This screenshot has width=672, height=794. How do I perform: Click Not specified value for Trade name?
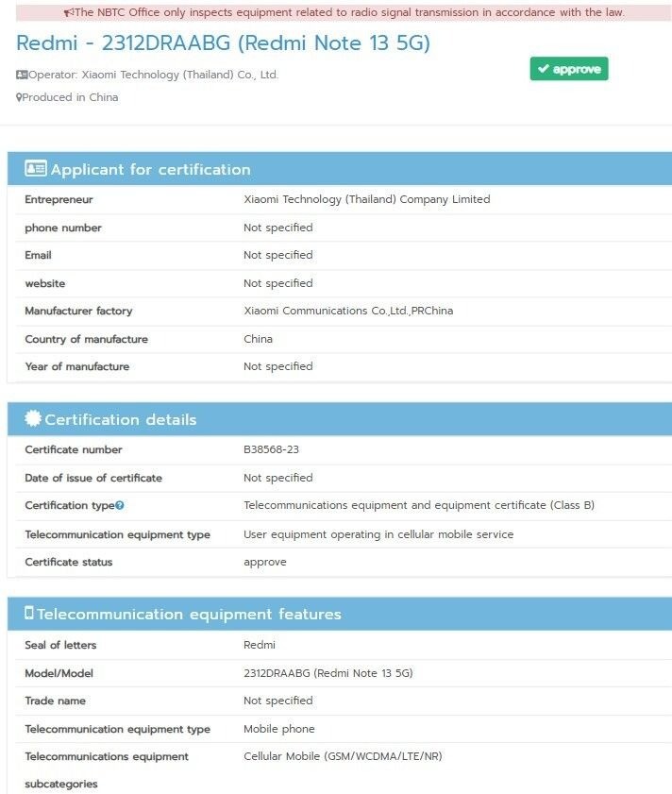click(x=278, y=701)
